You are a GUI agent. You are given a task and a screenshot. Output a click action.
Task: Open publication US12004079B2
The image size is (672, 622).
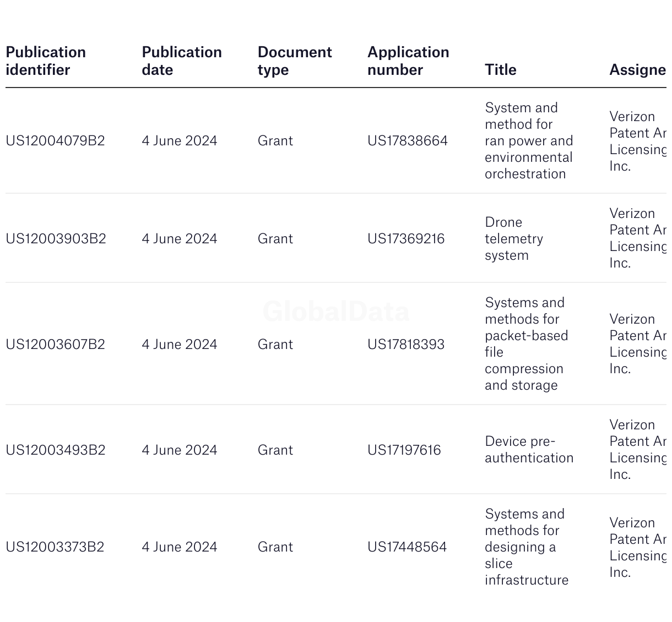[x=55, y=141]
